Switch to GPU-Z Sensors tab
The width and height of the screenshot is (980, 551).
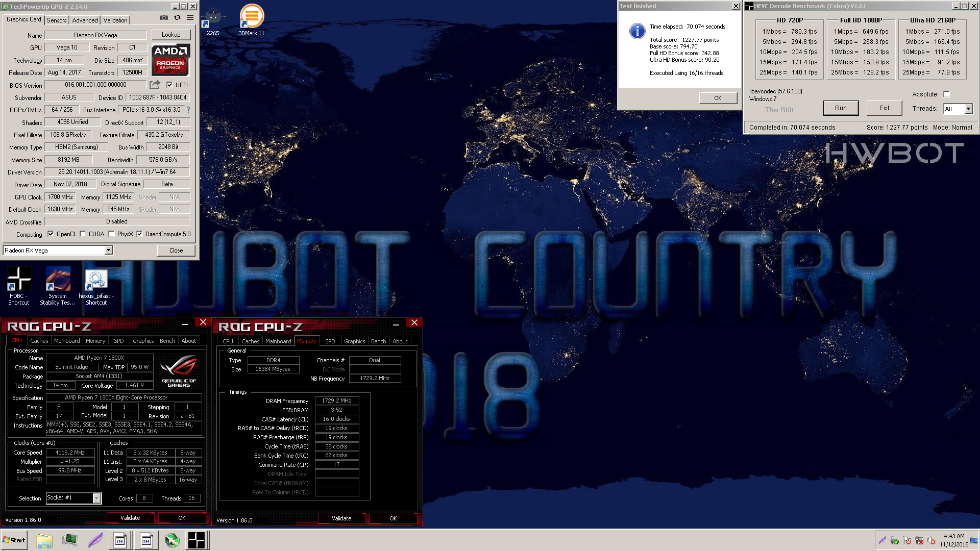[x=57, y=20]
